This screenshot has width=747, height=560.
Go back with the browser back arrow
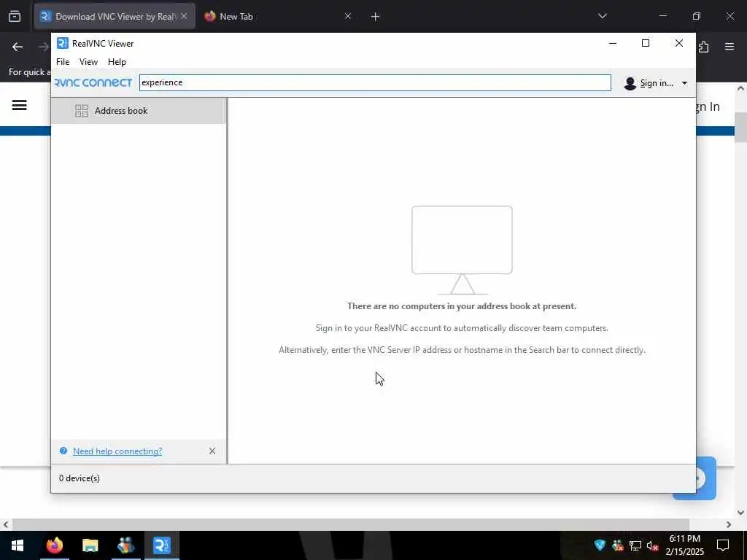(x=18, y=47)
